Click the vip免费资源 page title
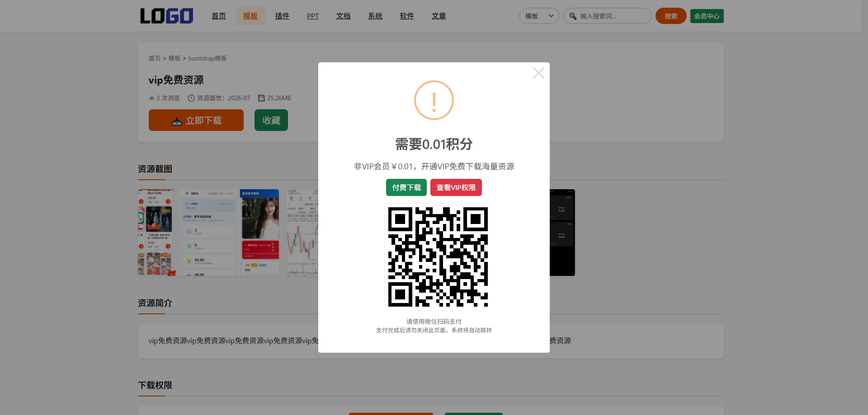 coord(176,80)
